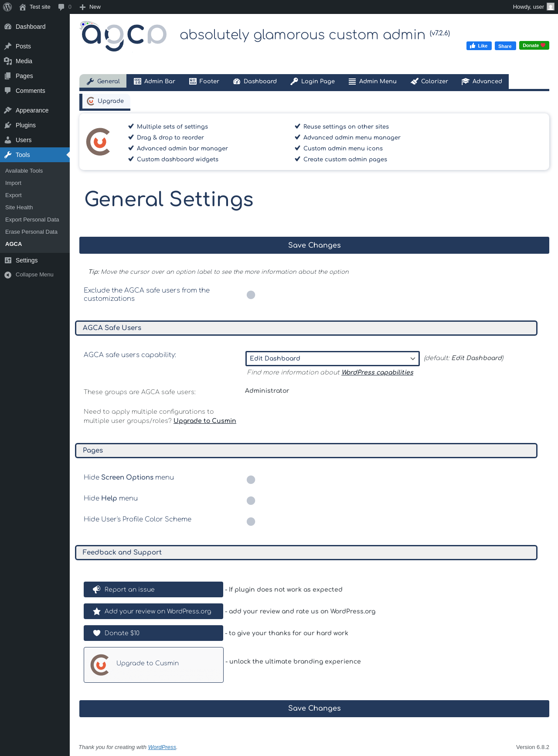Click the Dashboard gauge icon in sidebar
Screen dimensions: 558x756
click(x=8, y=27)
